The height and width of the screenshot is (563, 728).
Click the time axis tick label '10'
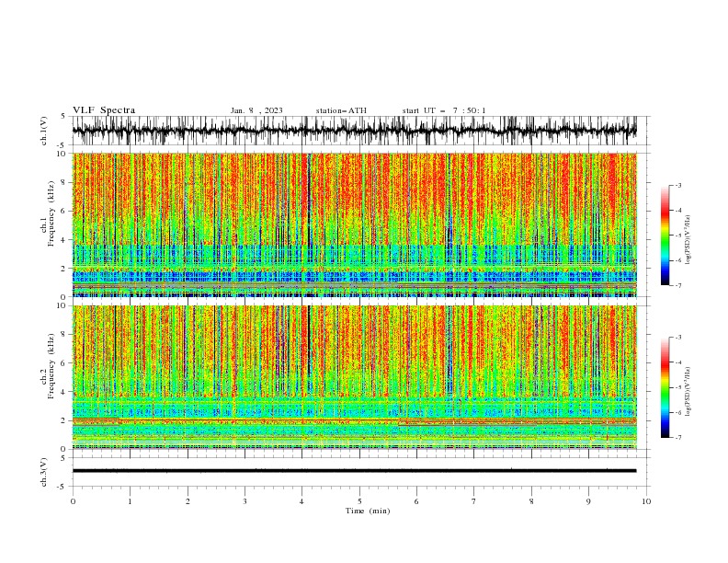click(646, 501)
